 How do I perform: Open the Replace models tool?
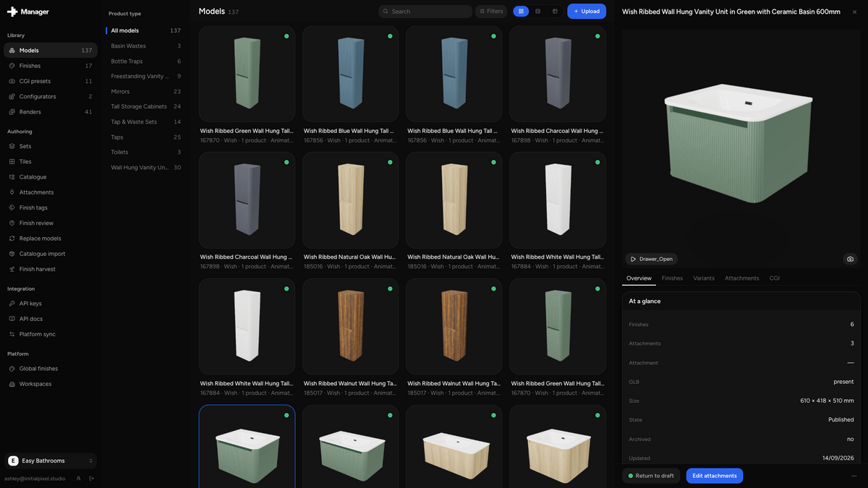tap(50, 239)
